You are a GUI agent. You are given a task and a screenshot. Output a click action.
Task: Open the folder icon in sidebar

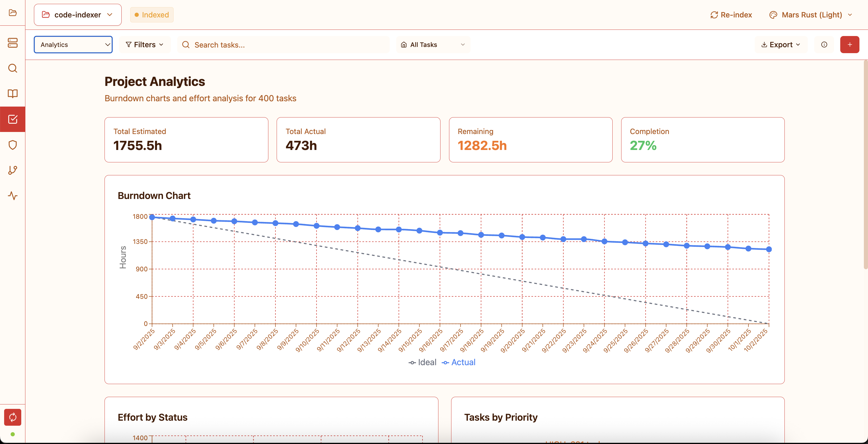click(12, 13)
